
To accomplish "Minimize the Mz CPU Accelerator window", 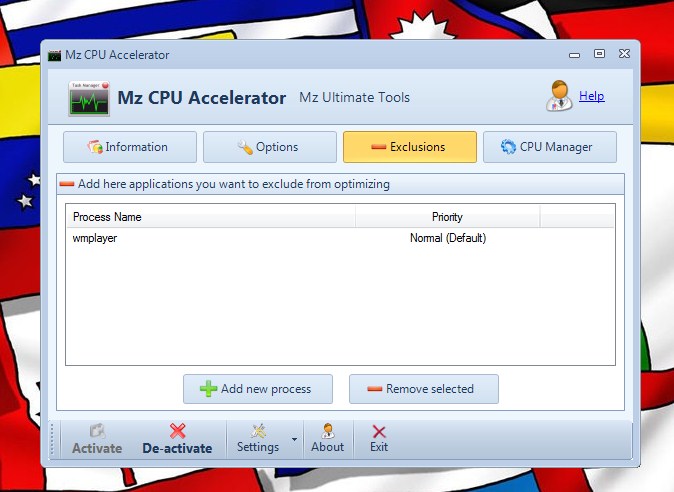I will pyautogui.click(x=574, y=55).
